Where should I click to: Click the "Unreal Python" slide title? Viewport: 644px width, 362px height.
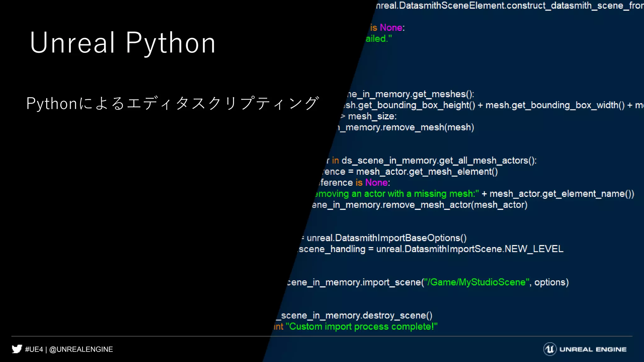tap(123, 43)
